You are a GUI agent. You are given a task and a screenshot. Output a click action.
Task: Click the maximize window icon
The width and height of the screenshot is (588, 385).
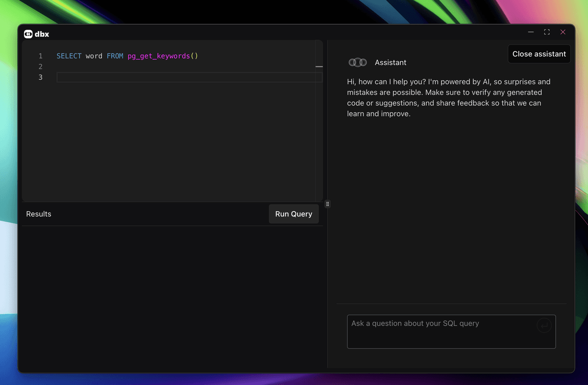coord(547,32)
